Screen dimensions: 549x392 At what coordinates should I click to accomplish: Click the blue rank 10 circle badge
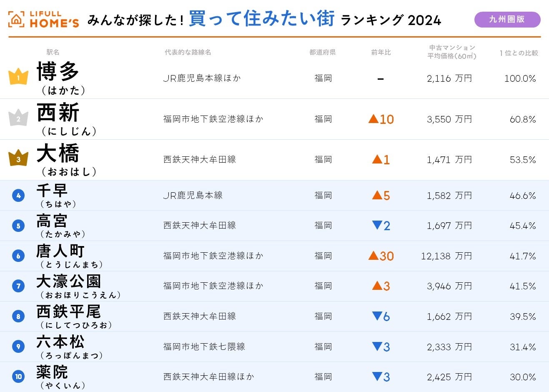(x=18, y=377)
